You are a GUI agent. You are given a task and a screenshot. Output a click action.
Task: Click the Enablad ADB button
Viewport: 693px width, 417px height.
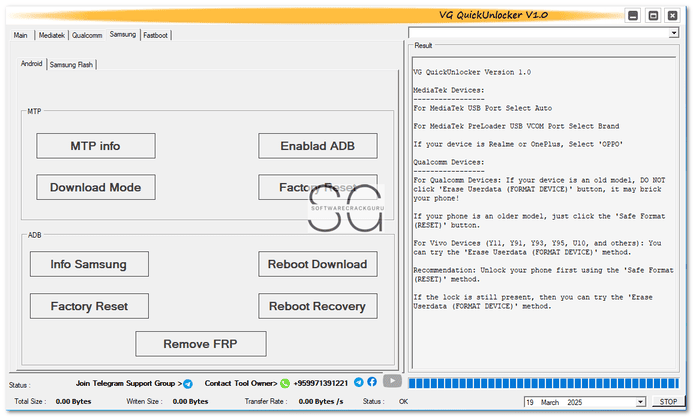[x=318, y=146]
